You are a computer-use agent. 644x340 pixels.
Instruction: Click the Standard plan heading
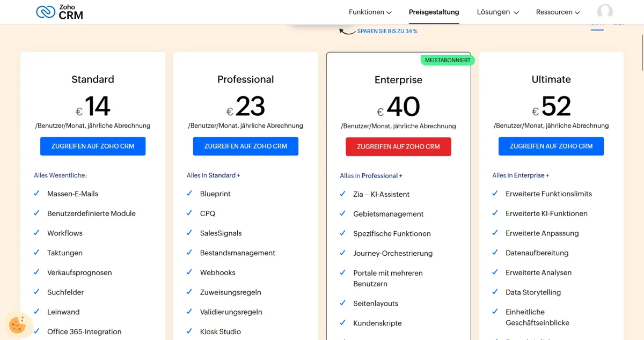point(93,79)
